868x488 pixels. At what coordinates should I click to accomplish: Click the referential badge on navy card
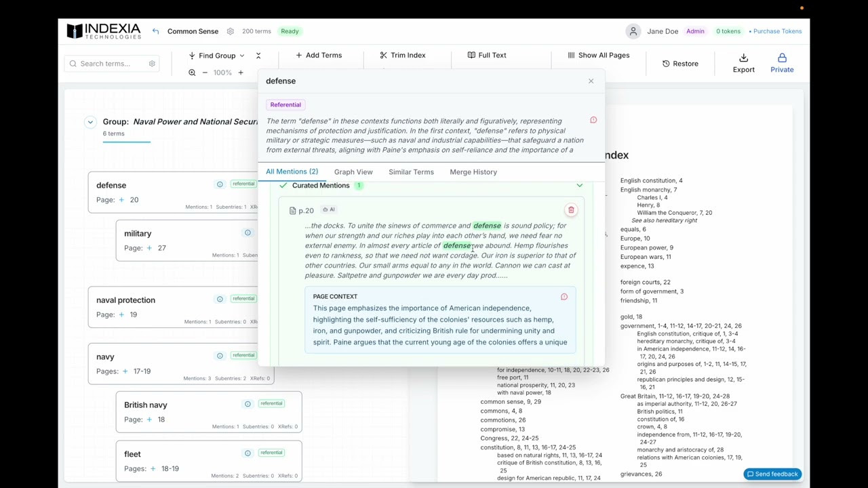click(243, 356)
